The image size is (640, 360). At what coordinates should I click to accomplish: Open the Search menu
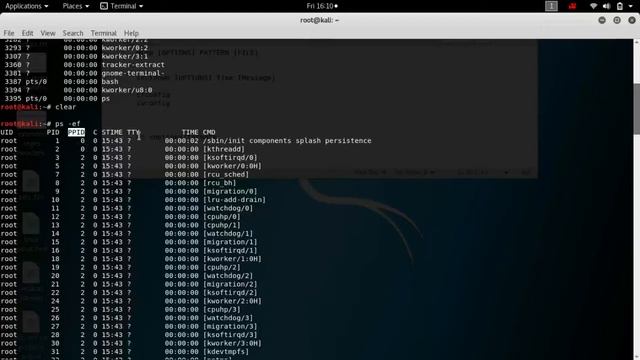tap(73, 33)
